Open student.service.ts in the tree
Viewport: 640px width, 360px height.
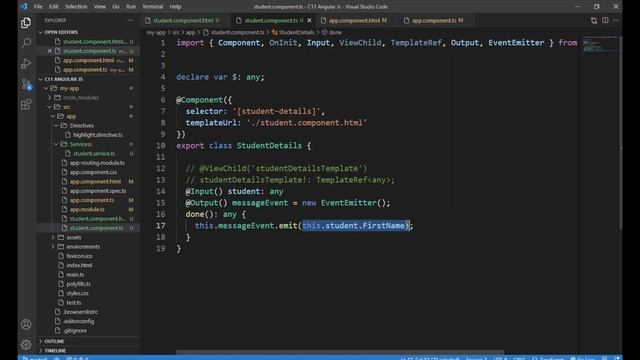coord(94,153)
